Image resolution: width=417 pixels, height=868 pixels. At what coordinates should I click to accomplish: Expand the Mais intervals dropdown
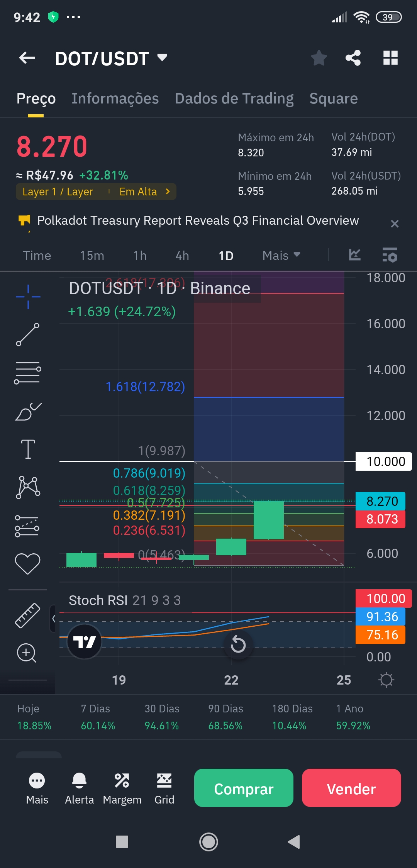[x=281, y=256]
